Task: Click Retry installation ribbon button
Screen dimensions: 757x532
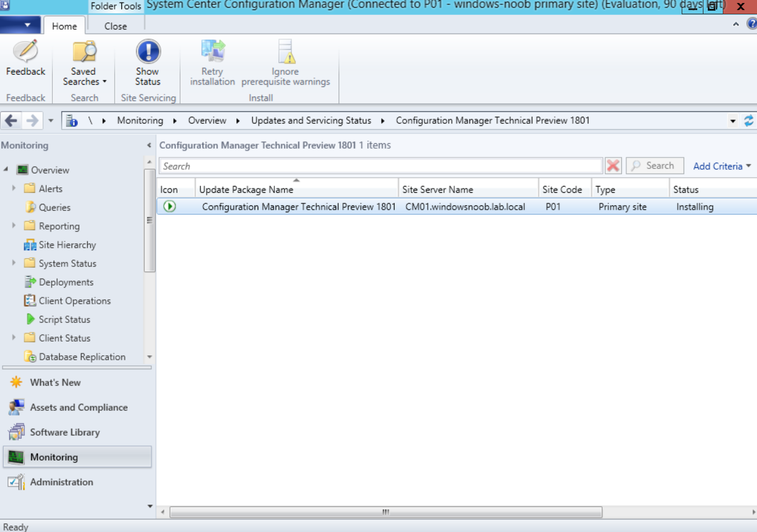Action: [x=212, y=63]
